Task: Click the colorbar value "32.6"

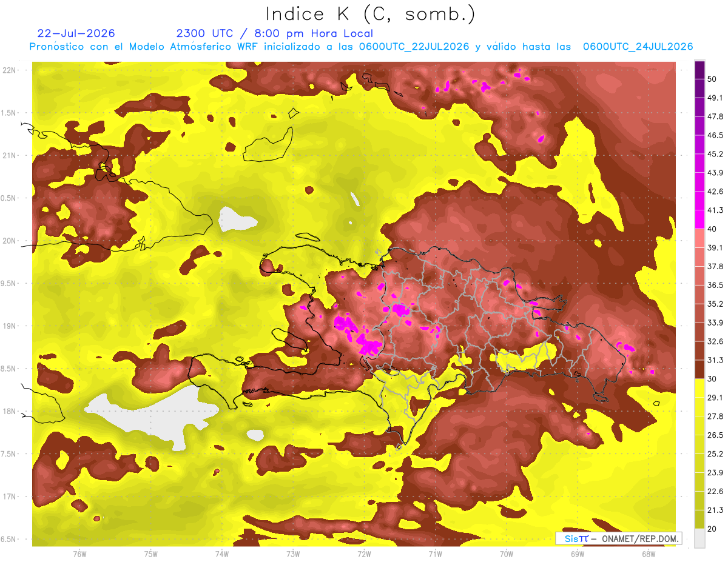Action: [x=715, y=341]
